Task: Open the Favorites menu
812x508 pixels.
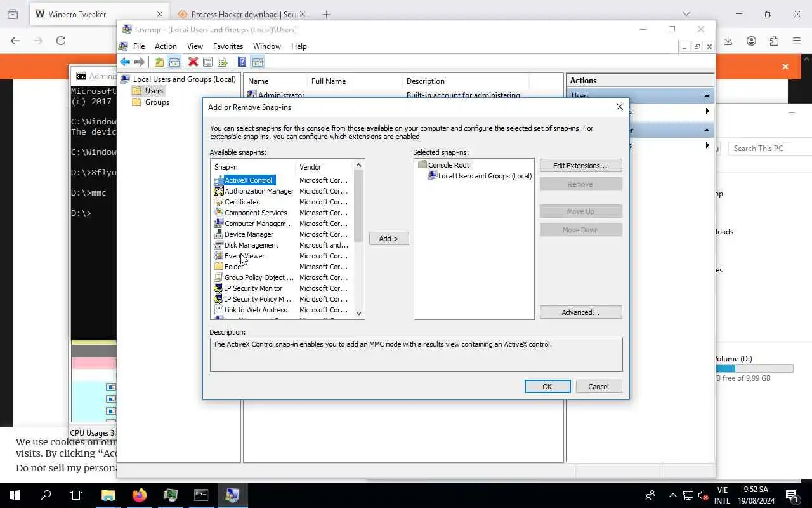Action: pyautogui.click(x=228, y=46)
